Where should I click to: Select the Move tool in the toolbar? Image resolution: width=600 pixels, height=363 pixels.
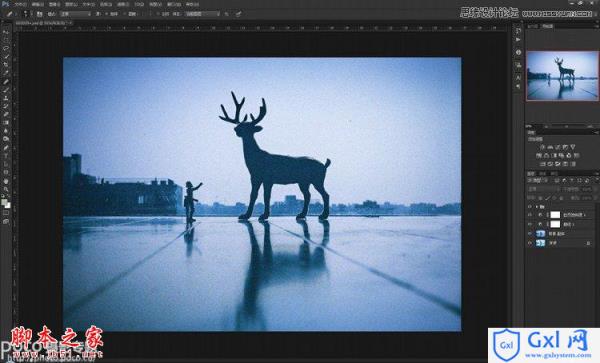[6, 32]
